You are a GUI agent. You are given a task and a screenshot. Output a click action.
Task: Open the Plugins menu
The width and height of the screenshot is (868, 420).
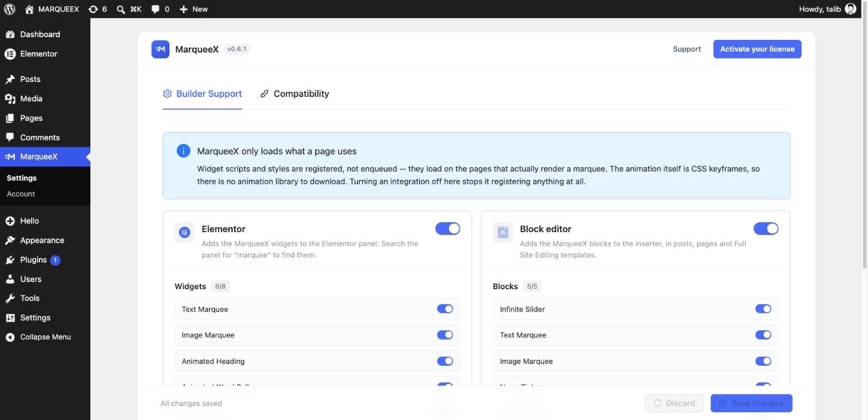45,260
